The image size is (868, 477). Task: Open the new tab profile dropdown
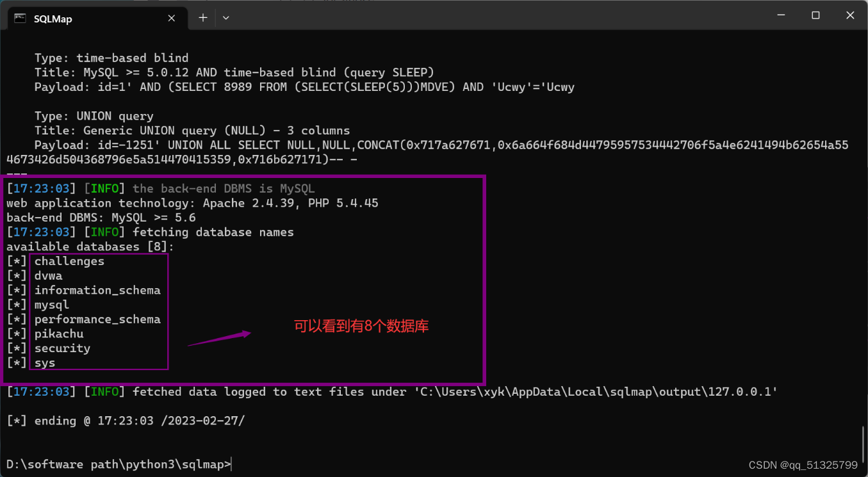(225, 18)
